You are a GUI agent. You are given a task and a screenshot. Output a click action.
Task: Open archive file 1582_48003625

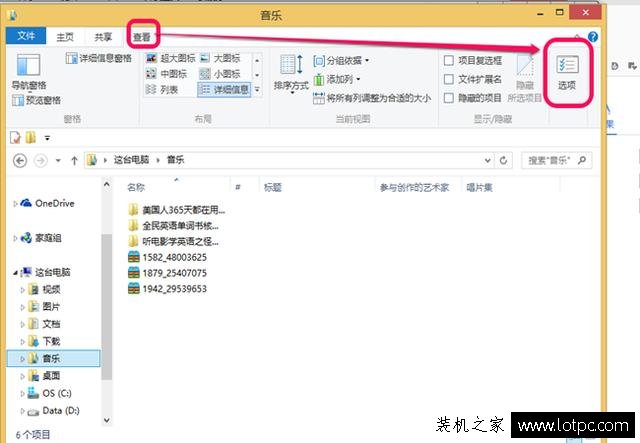click(167, 257)
